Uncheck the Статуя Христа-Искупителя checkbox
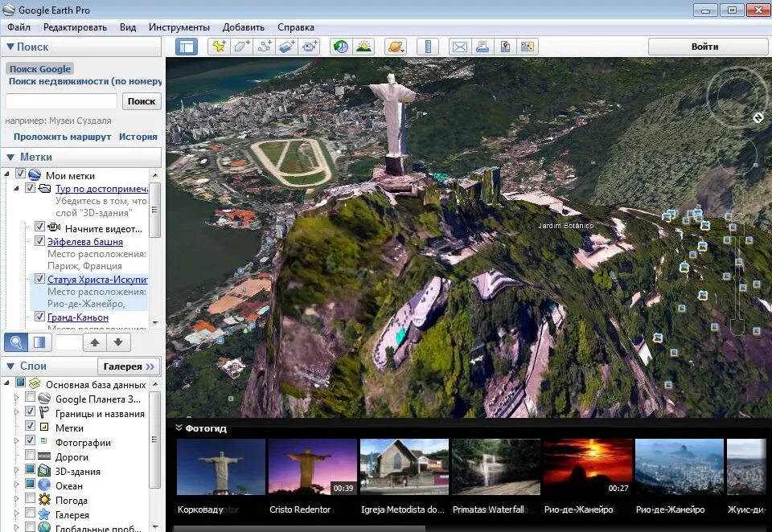This screenshot has width=772, height=532. click(40, 279)
